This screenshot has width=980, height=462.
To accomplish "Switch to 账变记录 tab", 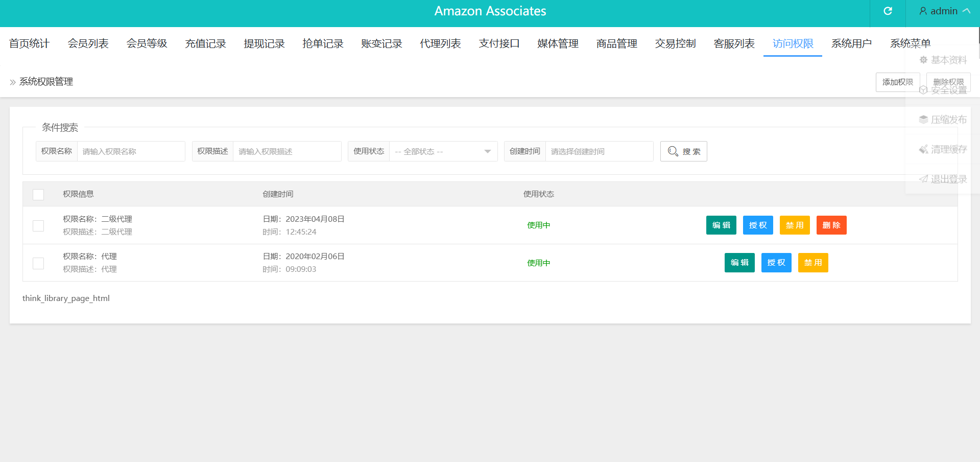I will tap(381, 43).
